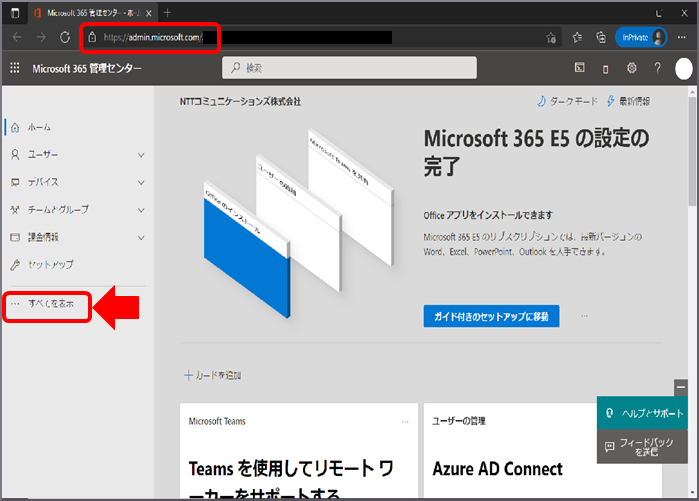Click the browser back arrow
Viewport: 699px width, 501px height.
[17, 37]
